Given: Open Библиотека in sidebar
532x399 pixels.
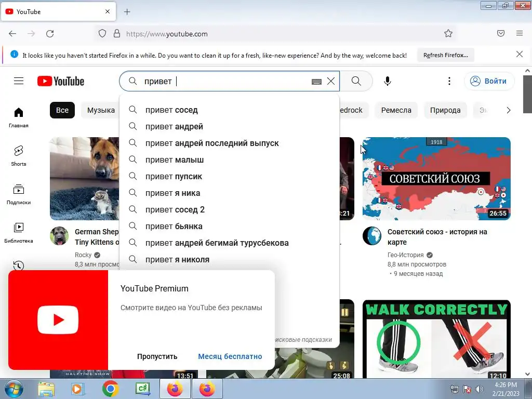Looking at the screenshot, I should (x=19, y=232).
